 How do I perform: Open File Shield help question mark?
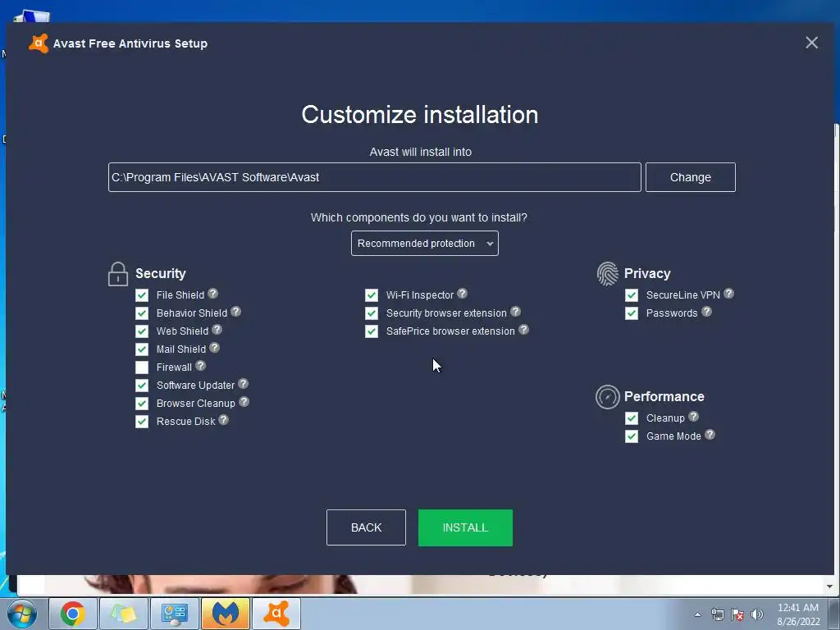click(212, 294)
